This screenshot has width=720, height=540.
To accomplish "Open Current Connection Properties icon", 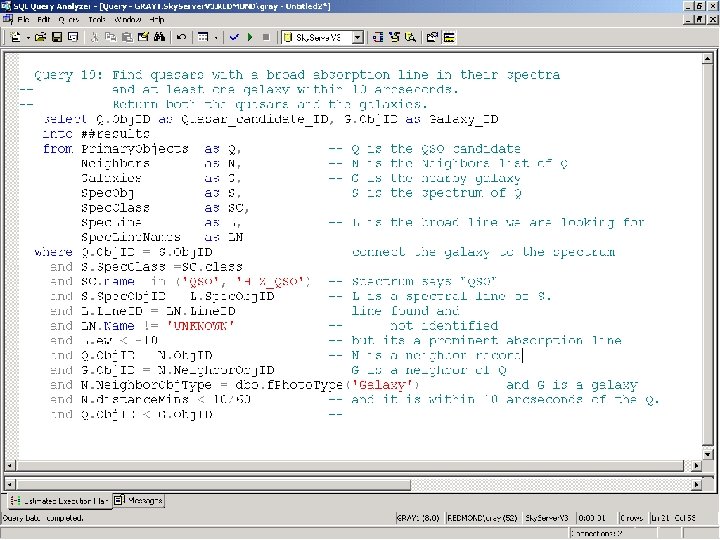I will (432, 38).
